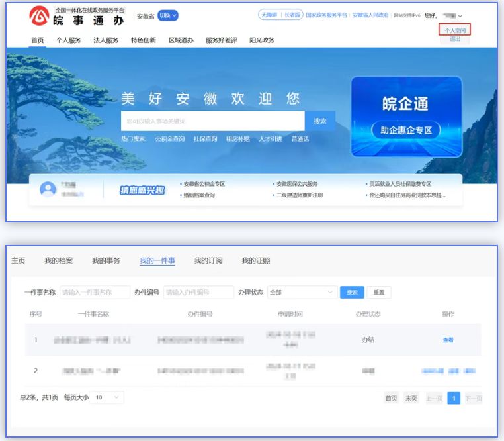Click hot search 社保查询
The image size is (504, 441).
tap(206, 139)
